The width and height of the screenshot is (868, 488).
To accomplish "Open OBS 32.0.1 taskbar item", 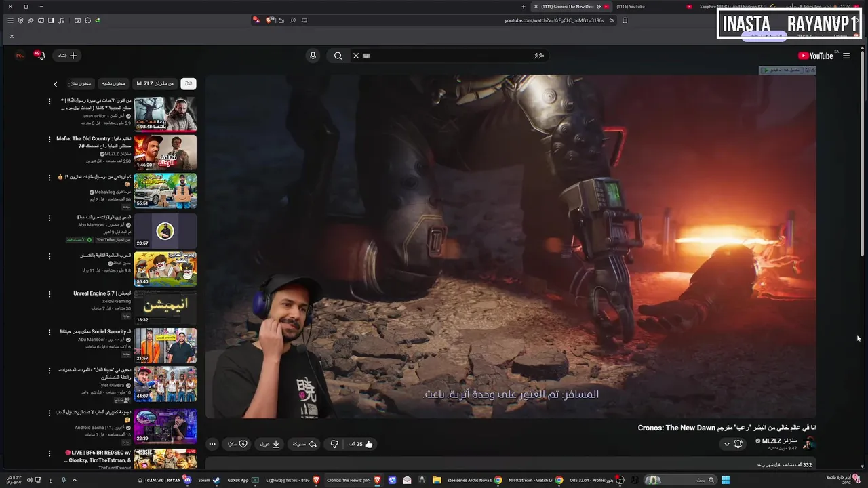I will click(595, 480).
